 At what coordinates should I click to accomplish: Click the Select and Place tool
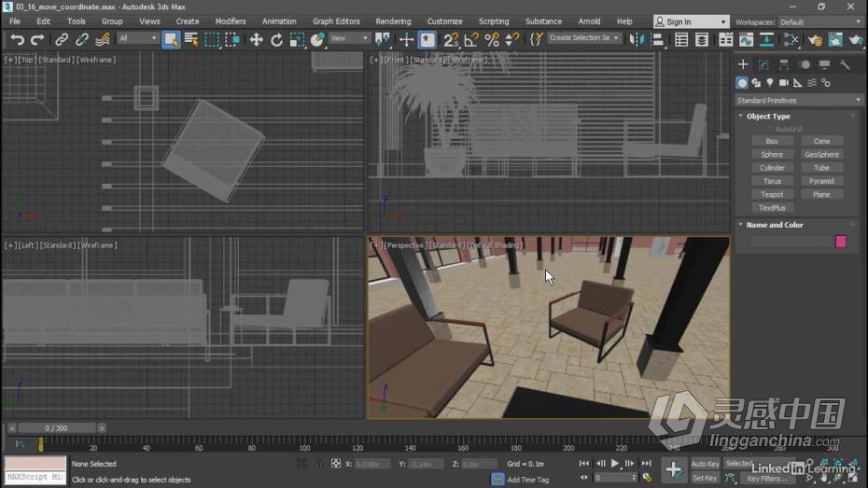[x=317, y=39]
